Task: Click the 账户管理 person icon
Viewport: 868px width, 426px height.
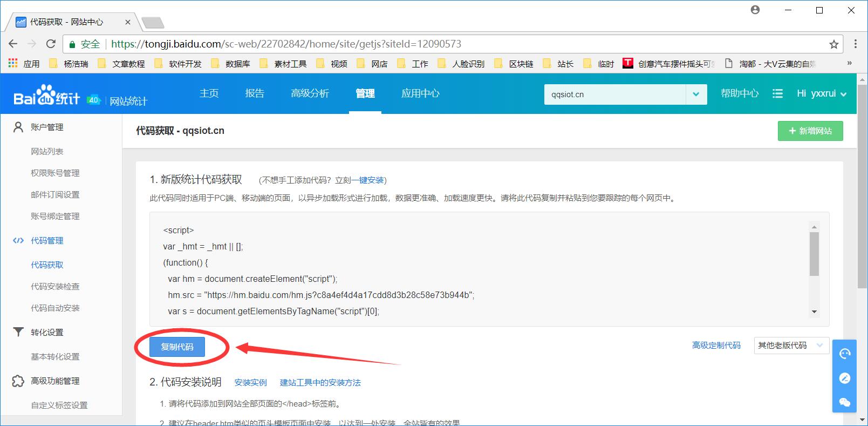Action: point(18,127)
